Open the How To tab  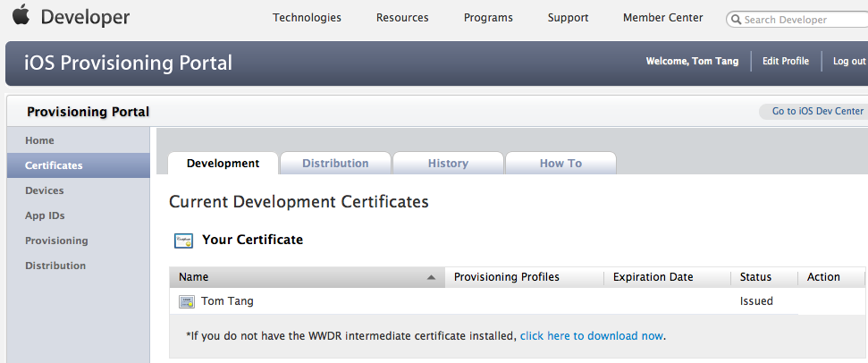tap(560, 164)
